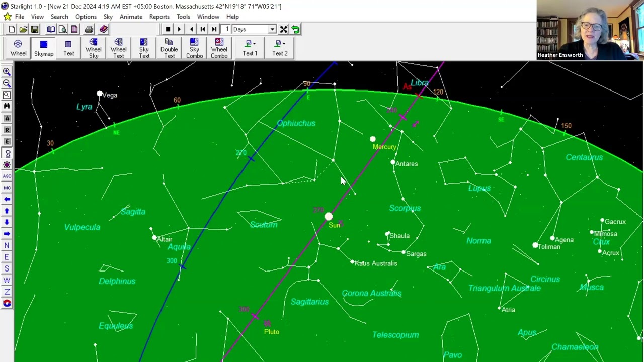The width and height of the screenshot is (644, 362).
Task: Open the Search menu
Action: click(x=59, y=17)
